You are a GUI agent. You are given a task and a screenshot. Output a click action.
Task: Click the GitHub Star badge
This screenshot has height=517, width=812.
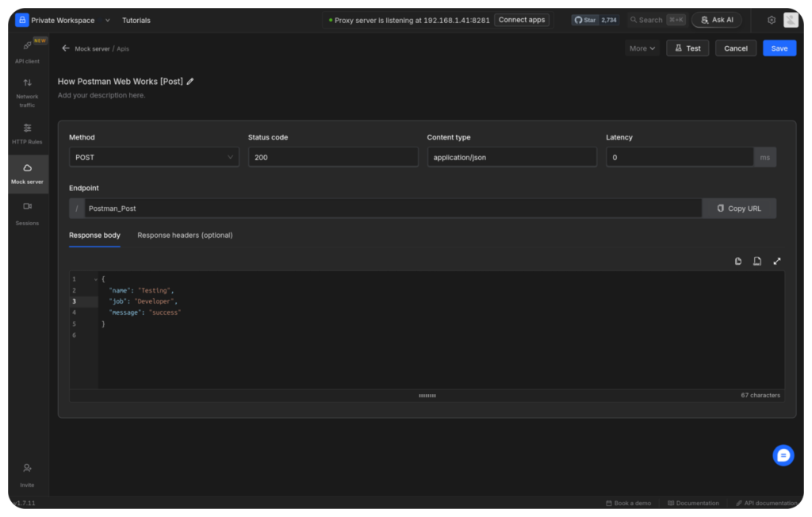point(584,20)
